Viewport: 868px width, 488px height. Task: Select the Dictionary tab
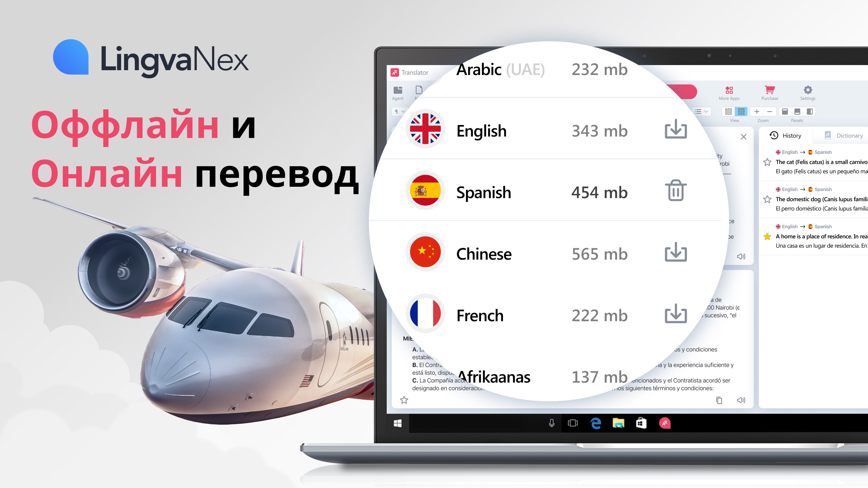[844, 136]
